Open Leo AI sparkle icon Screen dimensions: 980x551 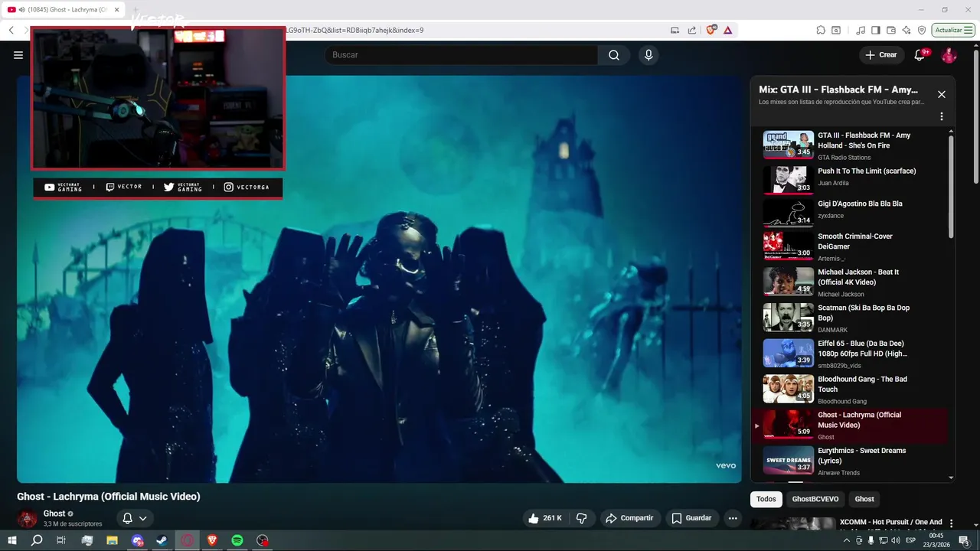click(x=906, y=30)
